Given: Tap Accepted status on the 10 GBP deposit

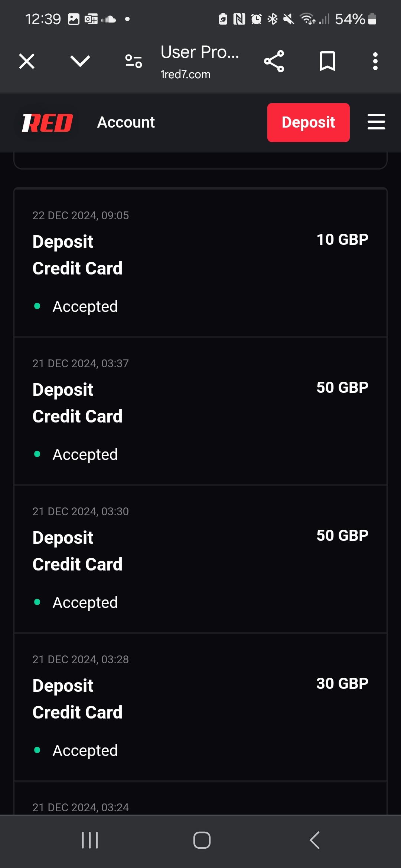Looking at the screenshot, I should (85, 306).
